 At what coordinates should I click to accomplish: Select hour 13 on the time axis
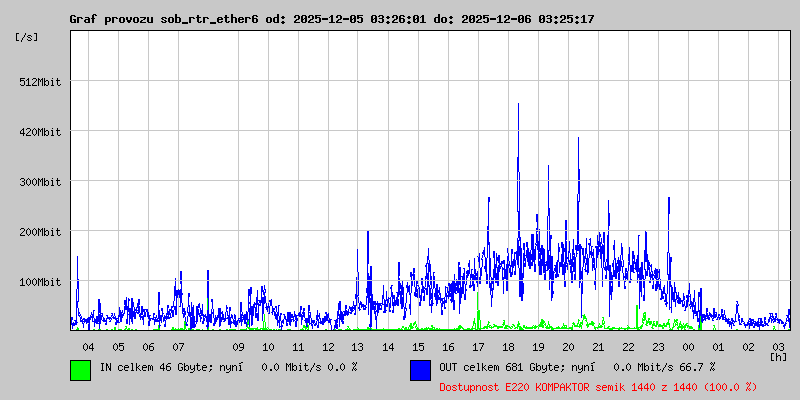pos(358,346)
